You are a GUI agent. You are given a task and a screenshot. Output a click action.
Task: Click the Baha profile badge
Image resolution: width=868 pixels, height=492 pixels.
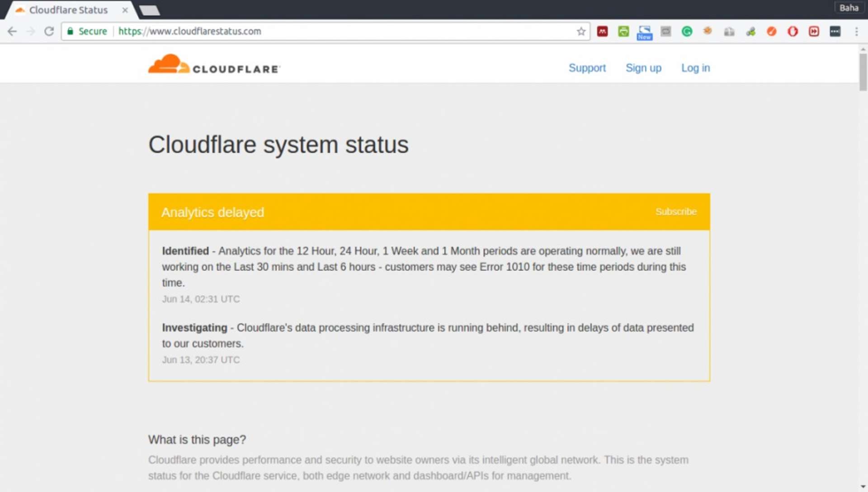(x=849, y=8)
